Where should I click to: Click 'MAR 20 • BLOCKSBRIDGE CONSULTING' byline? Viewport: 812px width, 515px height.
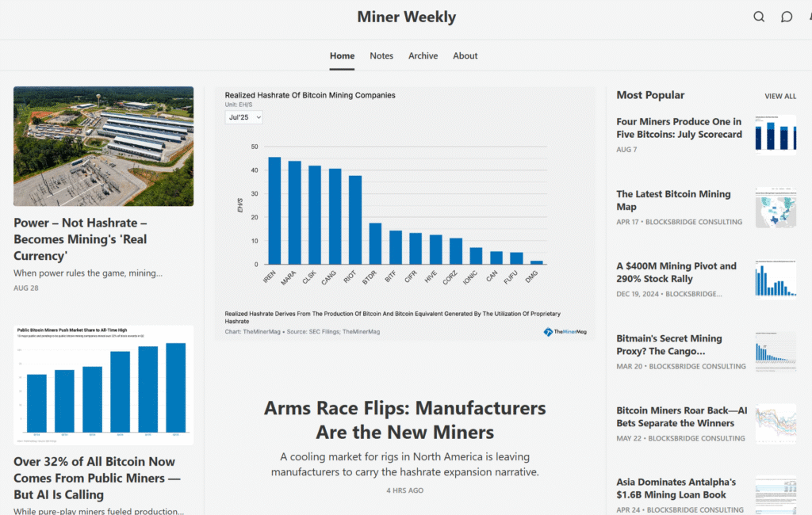pos(681,367)
